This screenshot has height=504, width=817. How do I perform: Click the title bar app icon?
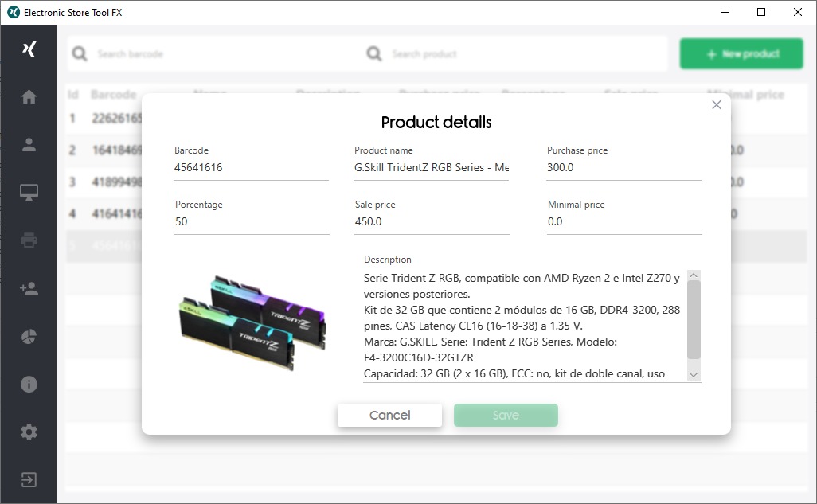(14, 12)
